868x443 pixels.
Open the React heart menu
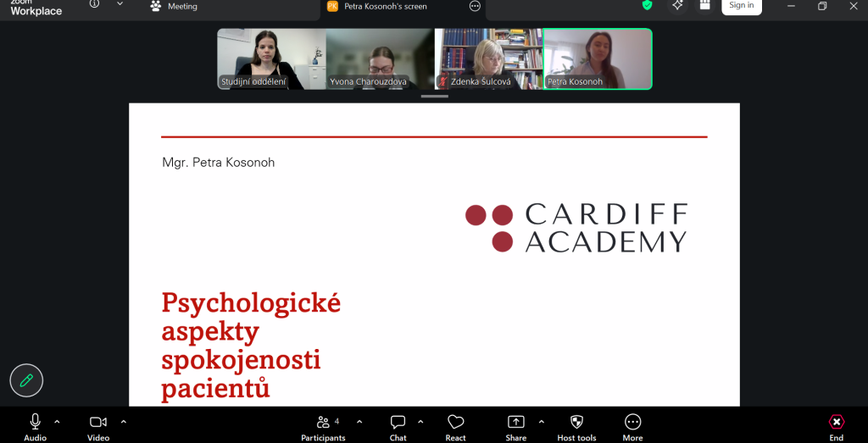click(455, 426)
